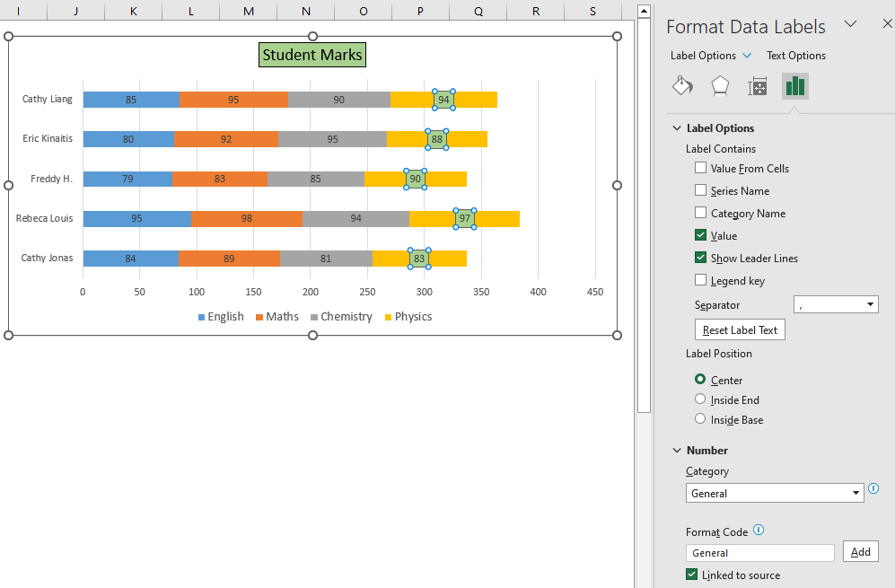895x588 pixels.
Task: Close the Format Data Labels pane
Action: pos(888,23)
